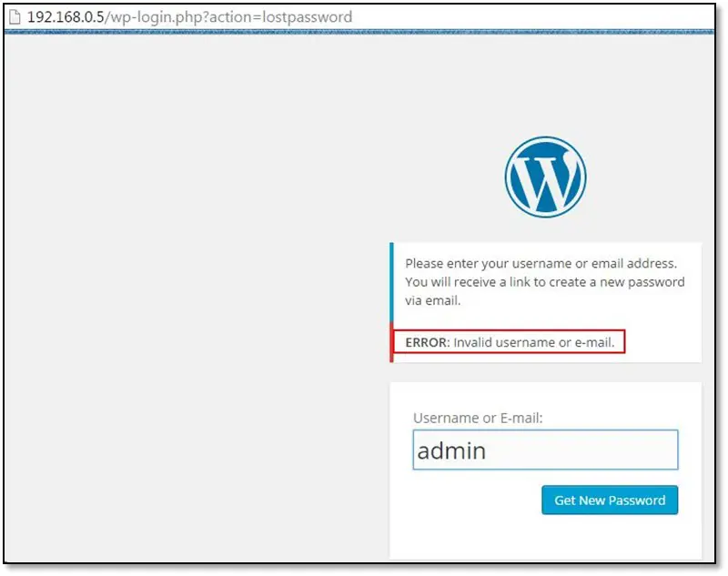
Task: Click the bold 'ERROR' word
Action: [426, 342]
